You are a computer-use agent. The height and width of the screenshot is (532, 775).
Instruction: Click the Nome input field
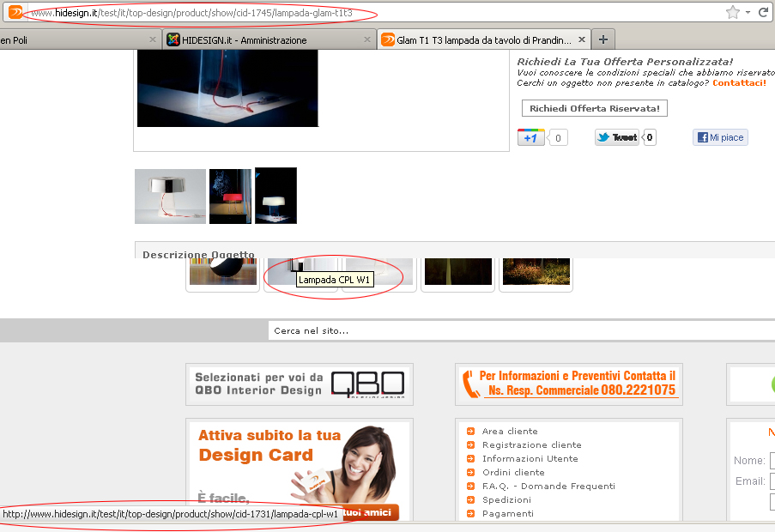772,461
